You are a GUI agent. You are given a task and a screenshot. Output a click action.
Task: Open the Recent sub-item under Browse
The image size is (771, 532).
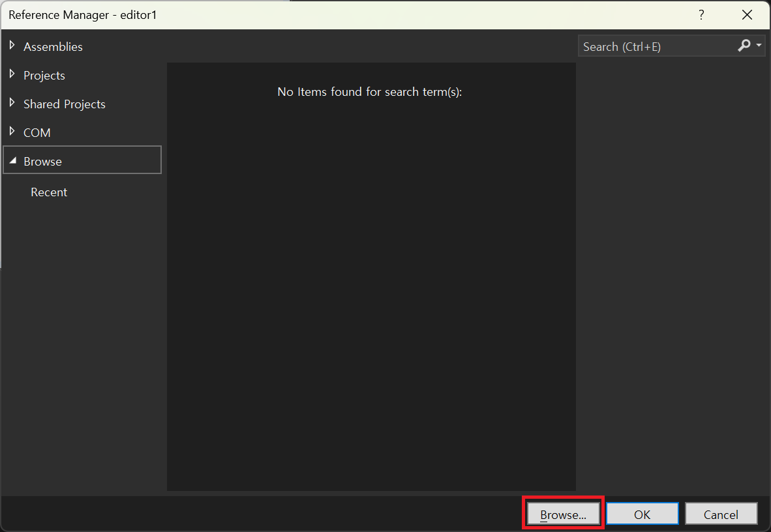pyautogui.click(x=49, y=192)
